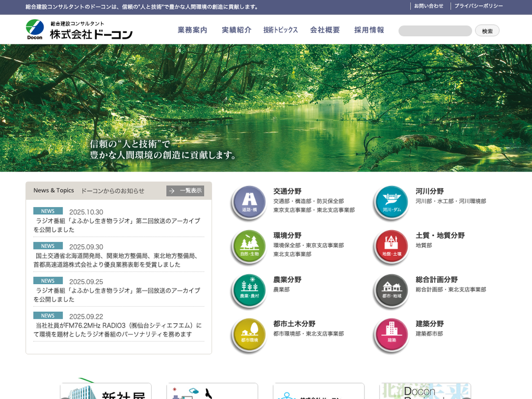532x399 pixels.
Task: Open the お問い合わせ contact link
Action: tap(428, 6)
